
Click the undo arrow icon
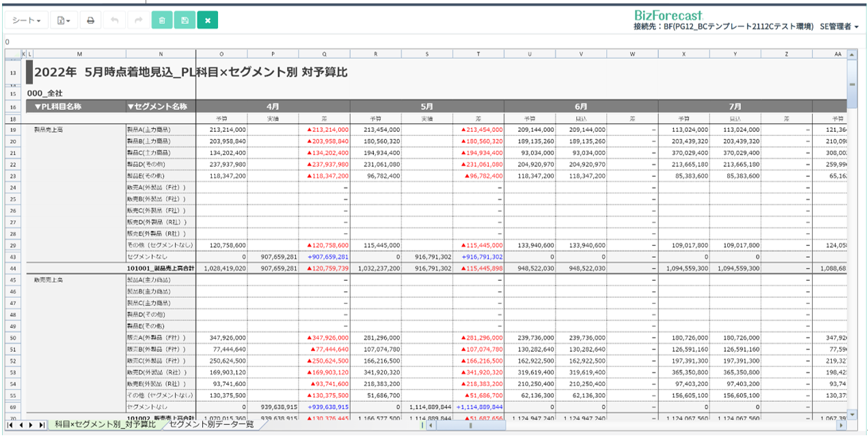(x=114, y=20)
